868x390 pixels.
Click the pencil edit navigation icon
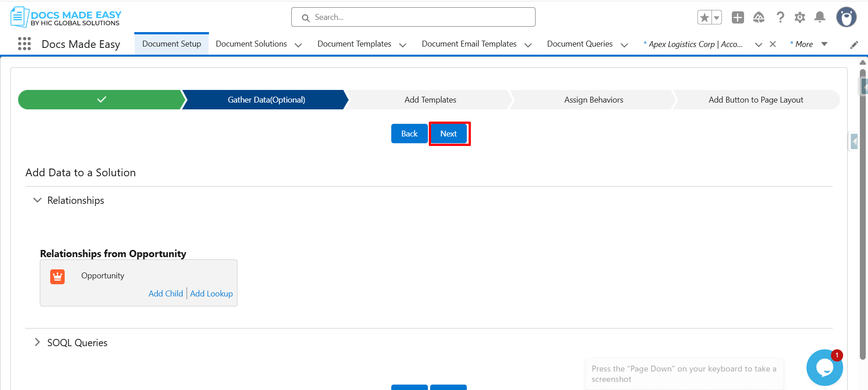[854, 45]
